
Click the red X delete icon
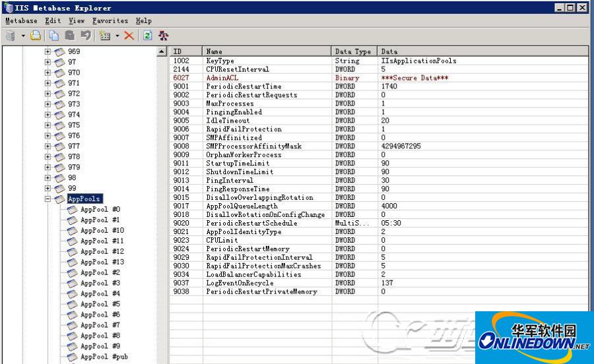pyautogui.click(x=129, y=36)
